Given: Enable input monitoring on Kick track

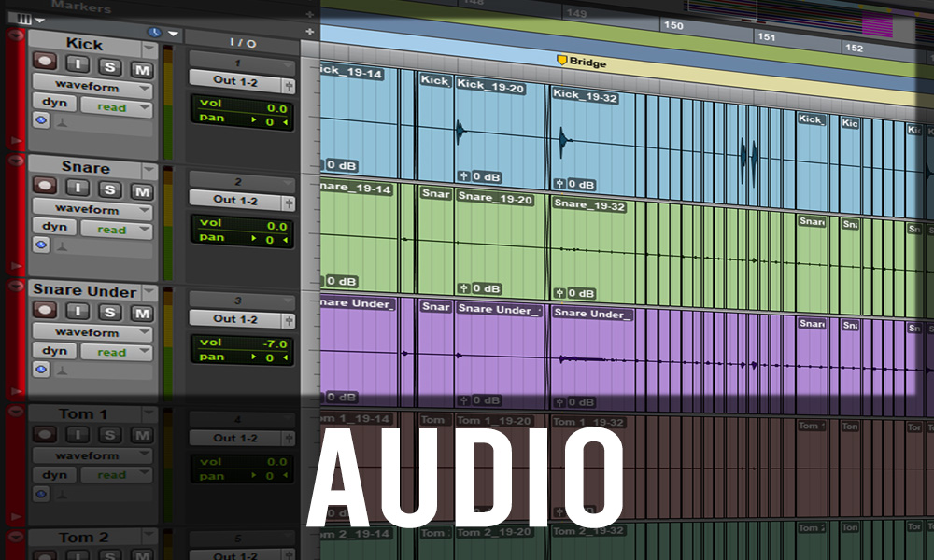Looking at the screenshot, I should (x=78, y=67).
